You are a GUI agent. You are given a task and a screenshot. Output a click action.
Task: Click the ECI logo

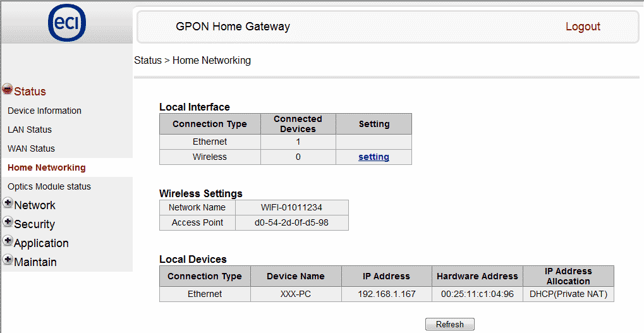pyautogui.click(x=66, y=24)
